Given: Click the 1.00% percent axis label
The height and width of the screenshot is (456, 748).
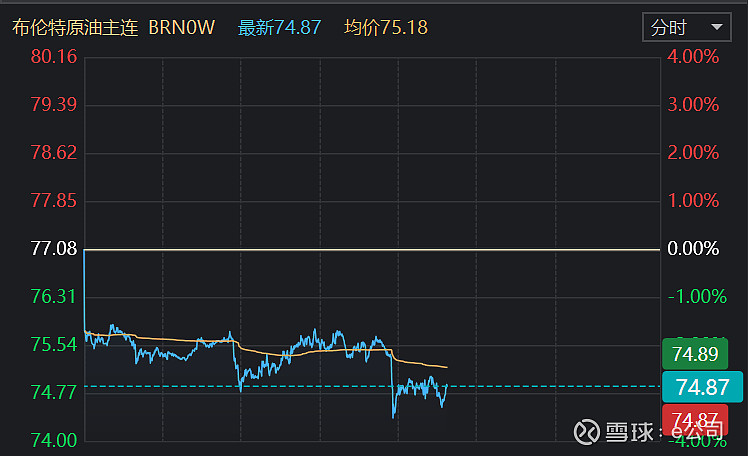Looking at the screenshot, I should coord(693,201).
